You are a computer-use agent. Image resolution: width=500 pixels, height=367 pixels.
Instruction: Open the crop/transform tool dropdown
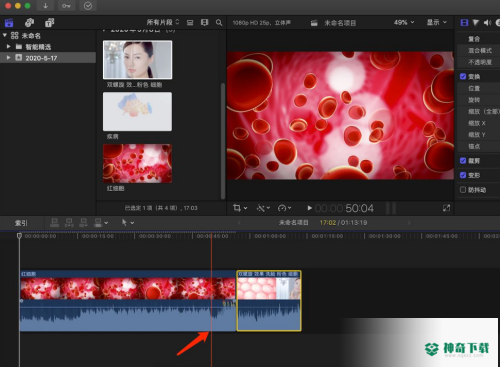240,208
